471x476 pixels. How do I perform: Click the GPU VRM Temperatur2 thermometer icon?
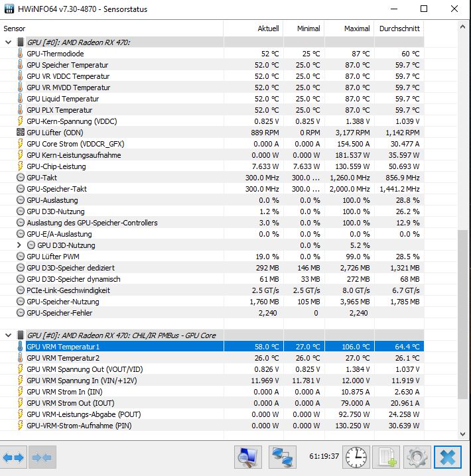tap(20, 358)
